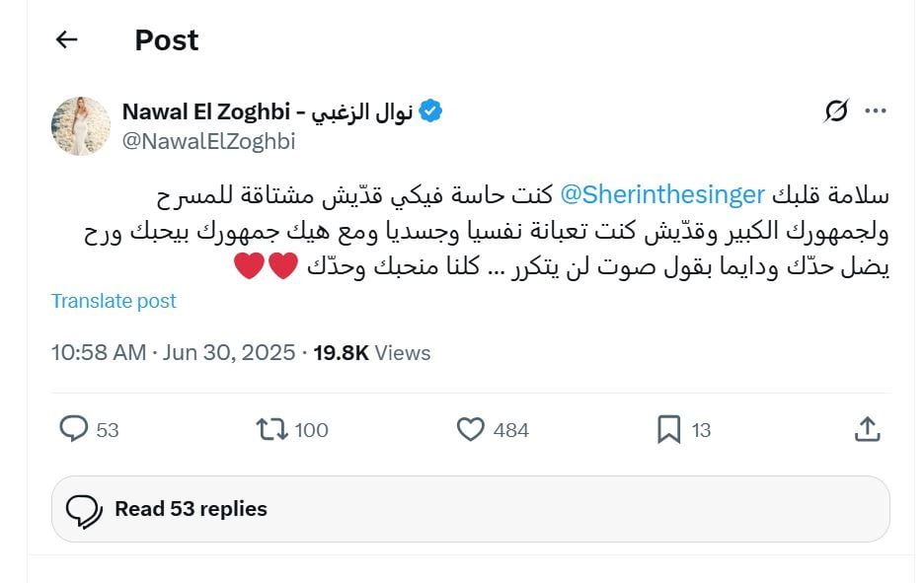Open the Grok icon on the post
The width and height of the screenshot is (924, 583).
[x=834, y=111]
